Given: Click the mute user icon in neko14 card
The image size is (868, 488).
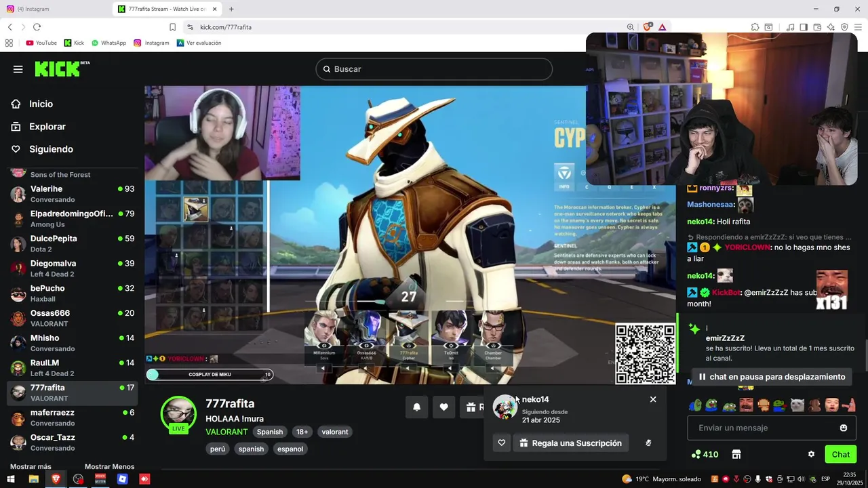Looking at the screenshot, I should tap(648, 443).
